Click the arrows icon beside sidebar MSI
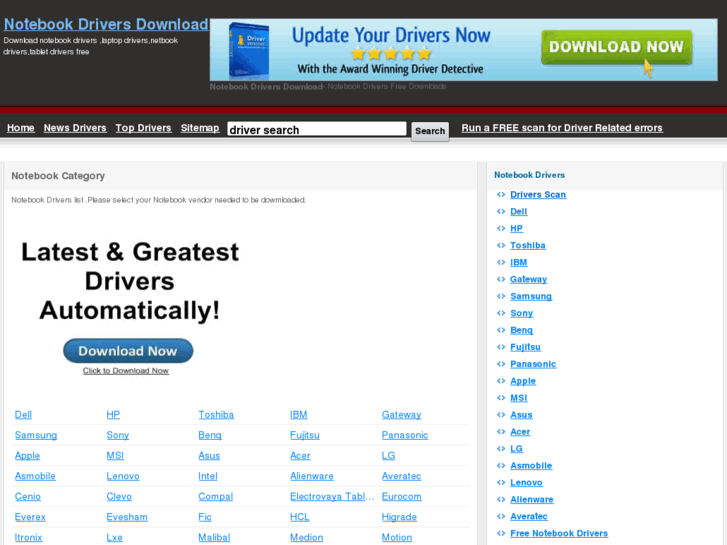 [x=501, y=398]
